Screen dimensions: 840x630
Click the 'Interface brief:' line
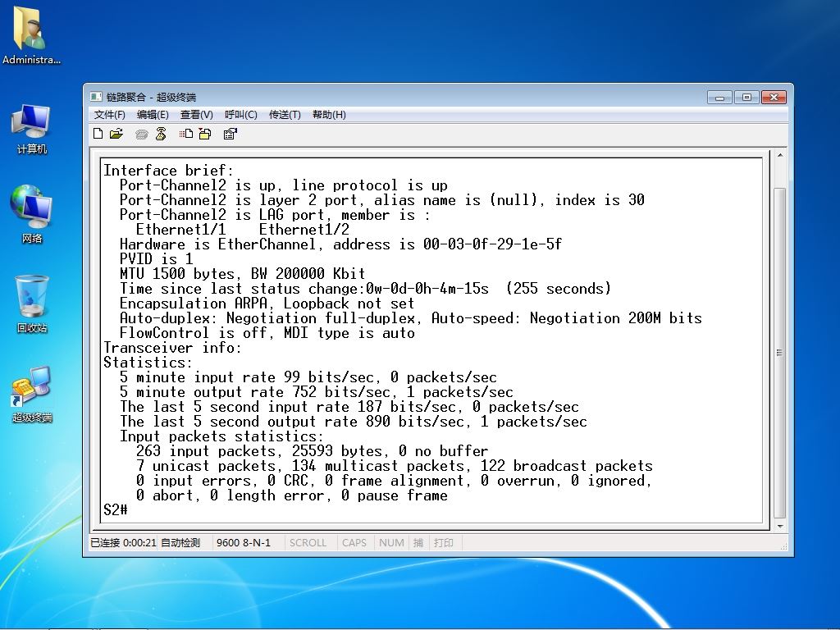pos(169,171)
